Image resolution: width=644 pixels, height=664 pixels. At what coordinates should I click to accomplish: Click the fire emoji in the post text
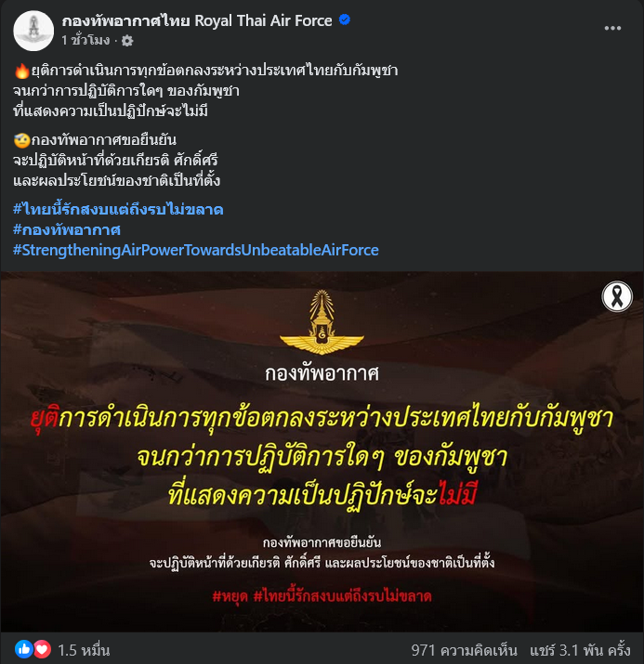[x=21, y=71]
